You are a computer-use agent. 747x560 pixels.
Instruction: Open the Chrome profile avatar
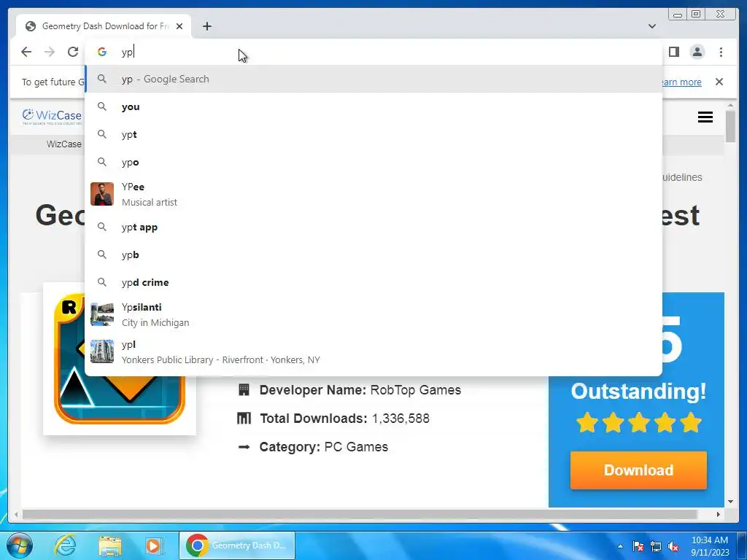pos(697,52)
